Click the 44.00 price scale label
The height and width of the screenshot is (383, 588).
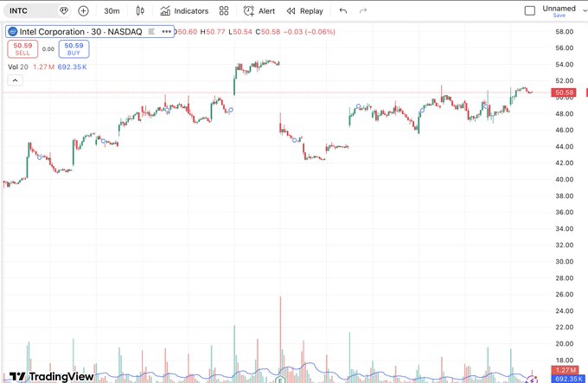[565, 146]
